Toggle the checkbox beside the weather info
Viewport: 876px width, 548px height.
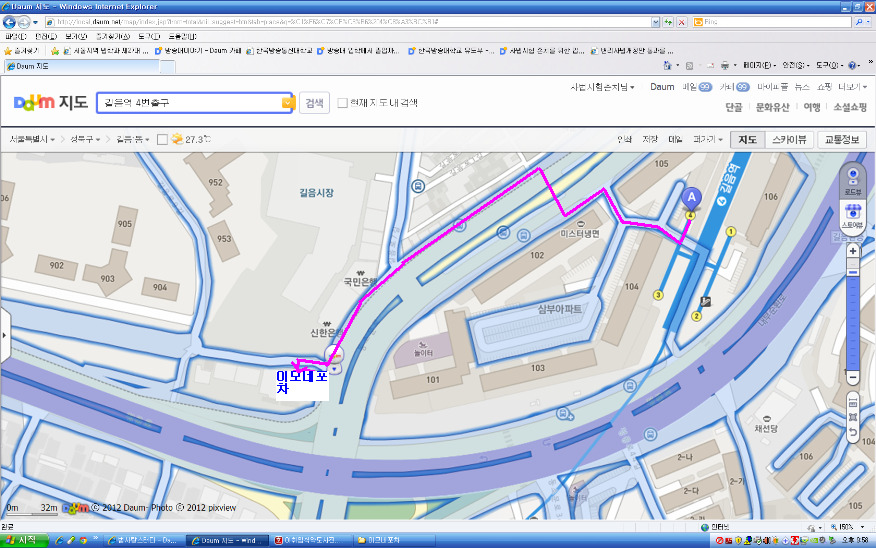[x=162, y=140]
